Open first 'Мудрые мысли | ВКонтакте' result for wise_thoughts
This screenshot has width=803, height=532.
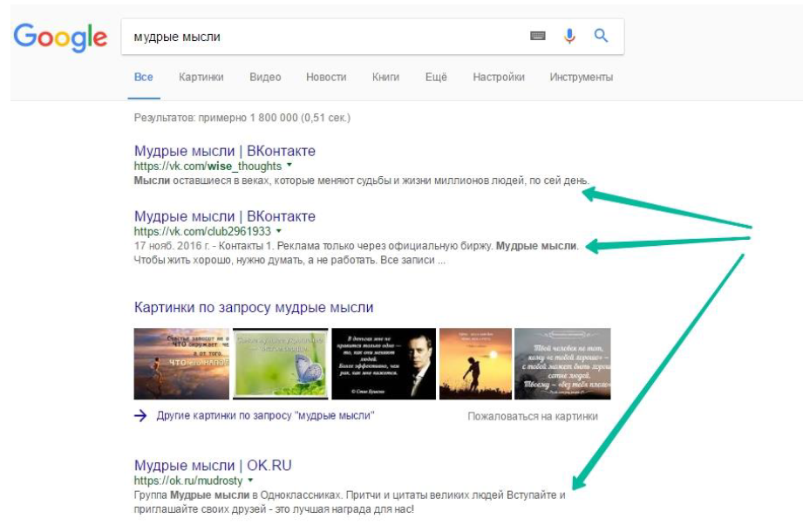tap(225, 151)
